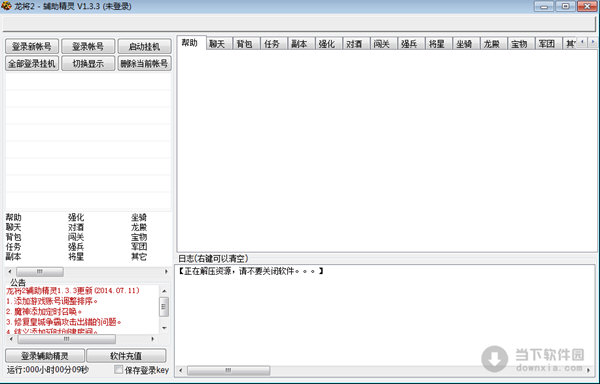The width and height of the screenshot is (600, 384).
Task: Open the 宝物 tab
Action: tap(520, 44)
